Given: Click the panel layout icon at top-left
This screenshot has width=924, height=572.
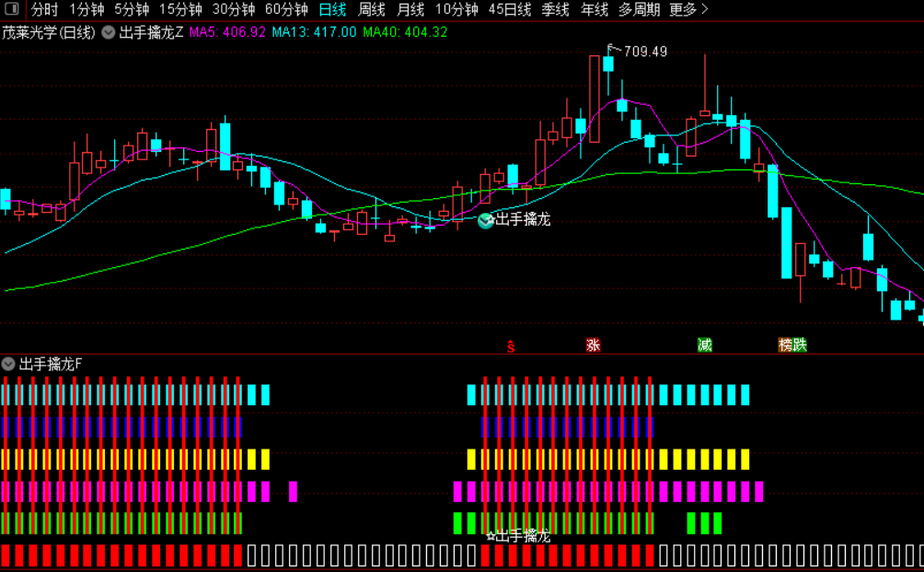Looking at the screenshot, I should point(11,9).
